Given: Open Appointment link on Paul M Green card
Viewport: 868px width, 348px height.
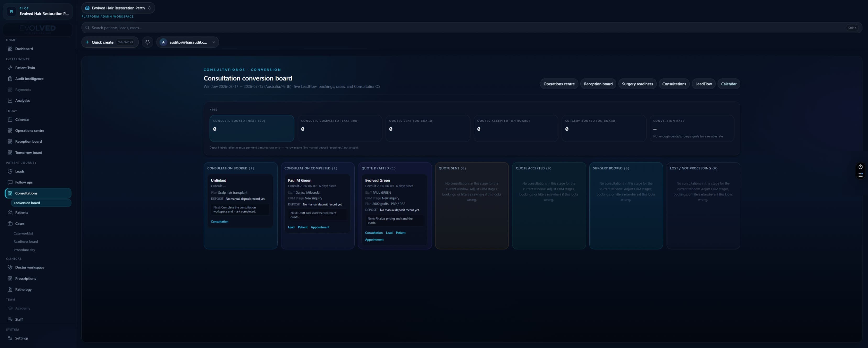Looking at the screenshot, I should pyautogui.click(x=320, y=227).
